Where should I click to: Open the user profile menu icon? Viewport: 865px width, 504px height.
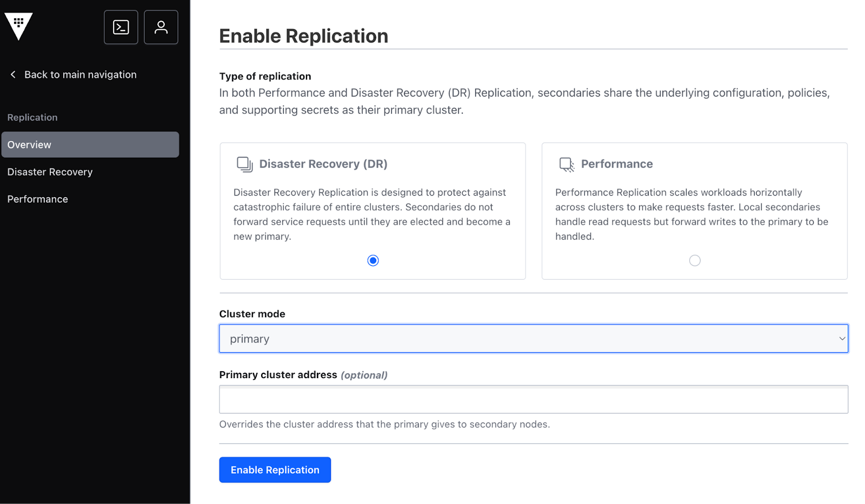click(x=161, y=27)
